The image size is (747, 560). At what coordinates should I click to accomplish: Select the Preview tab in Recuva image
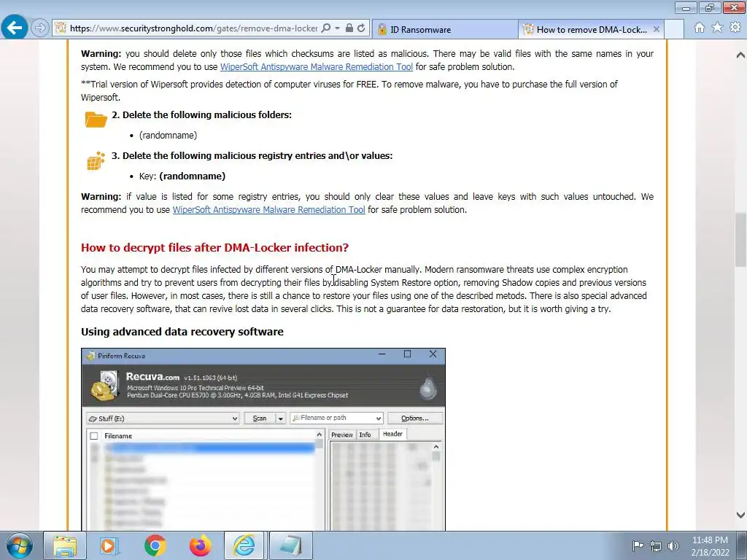click(341, 435)
